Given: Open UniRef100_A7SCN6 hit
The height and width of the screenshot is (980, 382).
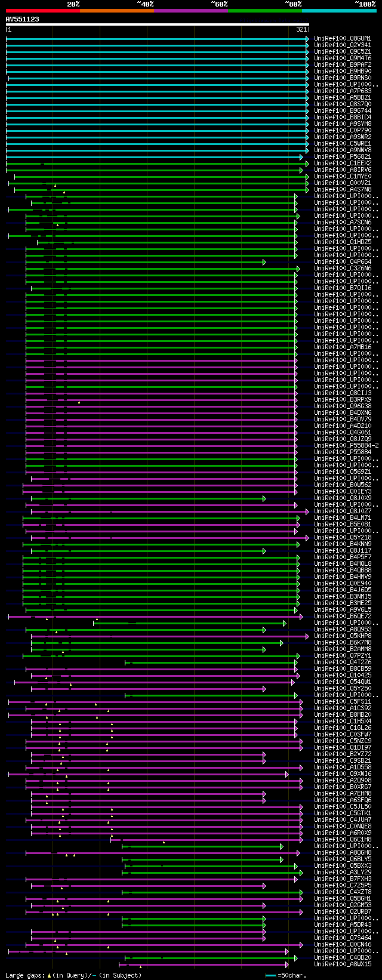Looking at the screenshot, I should (x=343, y=223).
